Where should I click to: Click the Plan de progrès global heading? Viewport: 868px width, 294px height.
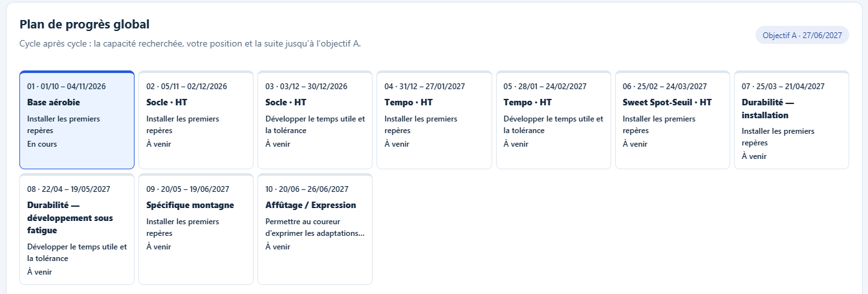85,25
